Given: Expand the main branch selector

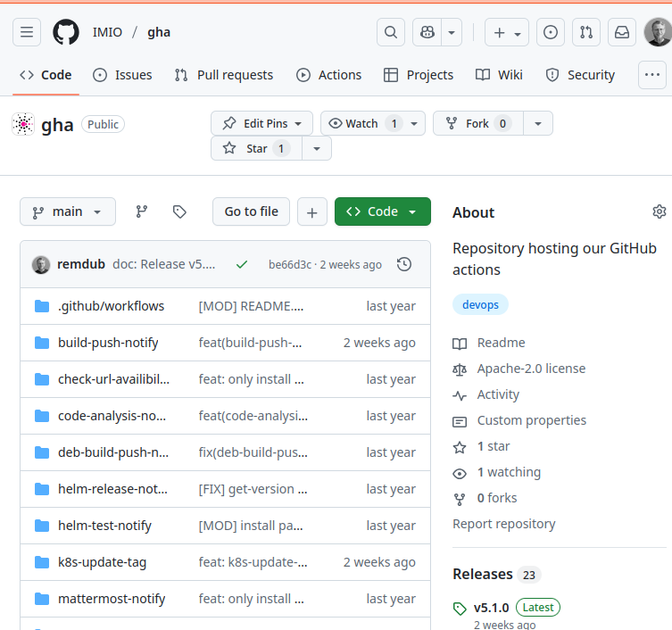Looking at the screenshot, I should coord(68,211).
